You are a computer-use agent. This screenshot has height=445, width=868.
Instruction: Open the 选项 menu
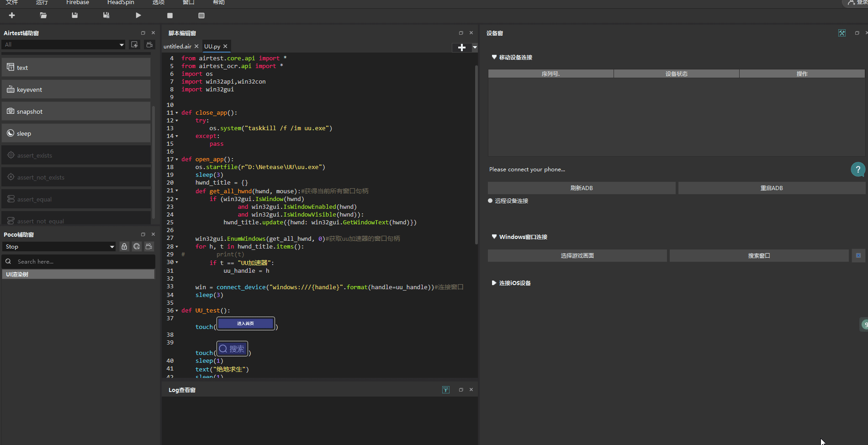pos(159,2)
